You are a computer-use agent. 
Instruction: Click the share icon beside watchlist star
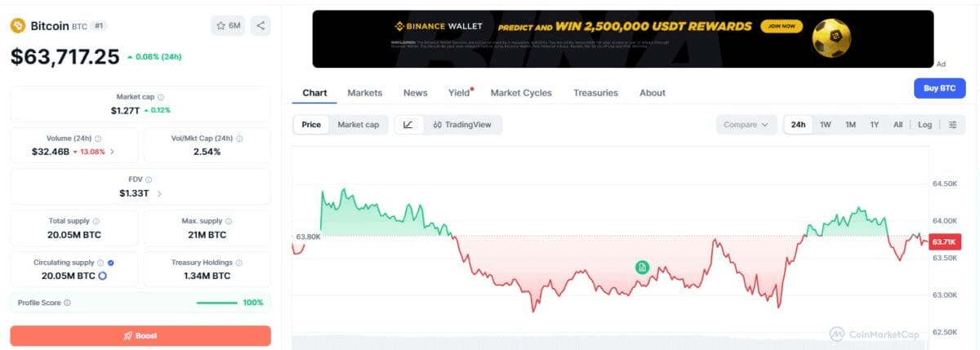[x=261, y=25]
